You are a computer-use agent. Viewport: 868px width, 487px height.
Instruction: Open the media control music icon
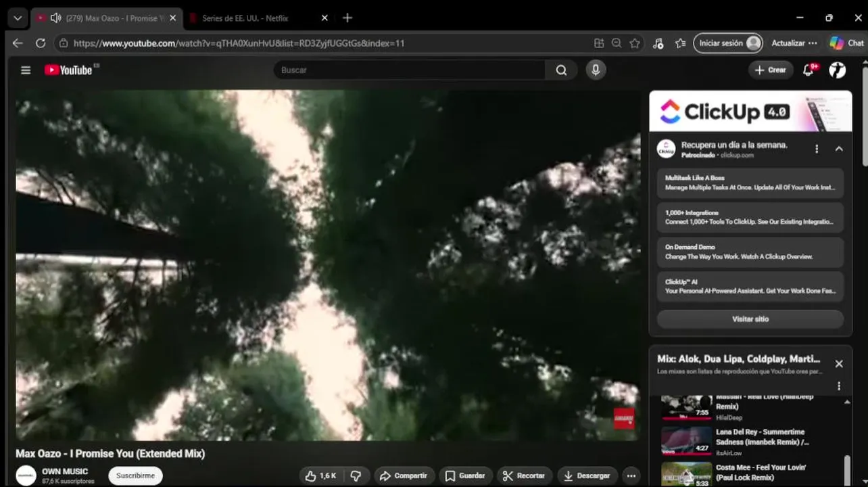(x=658, y=43)
